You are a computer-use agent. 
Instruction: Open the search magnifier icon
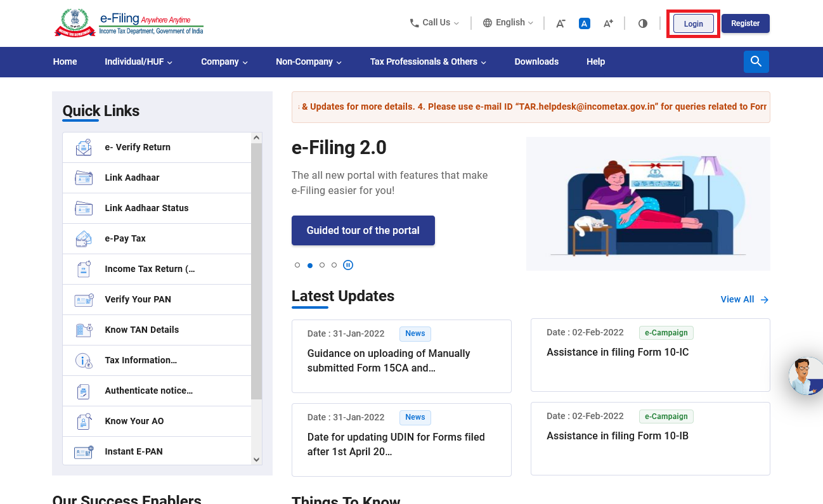click(x=756, y=61)
